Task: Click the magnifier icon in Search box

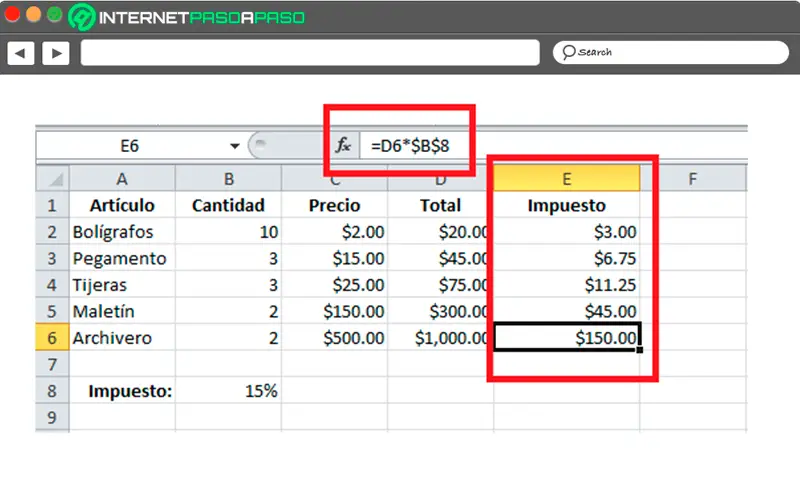Action: click(x=568, y=52)
